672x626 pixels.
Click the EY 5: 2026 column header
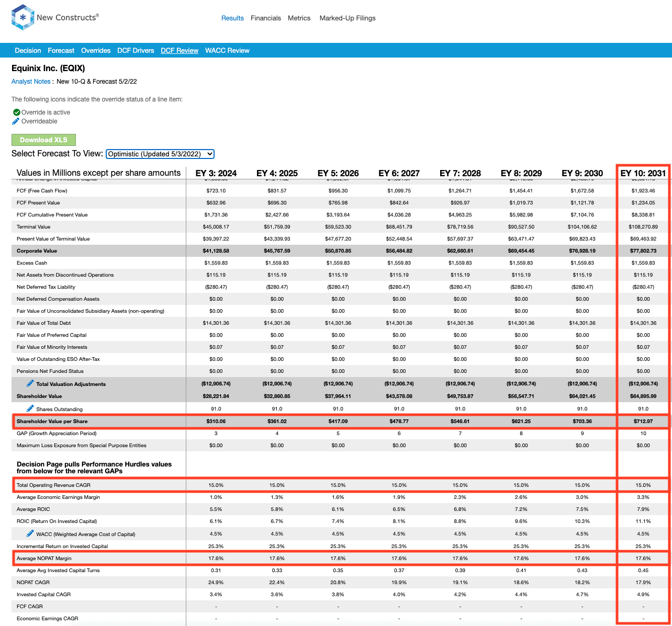[x=338, y=173]
